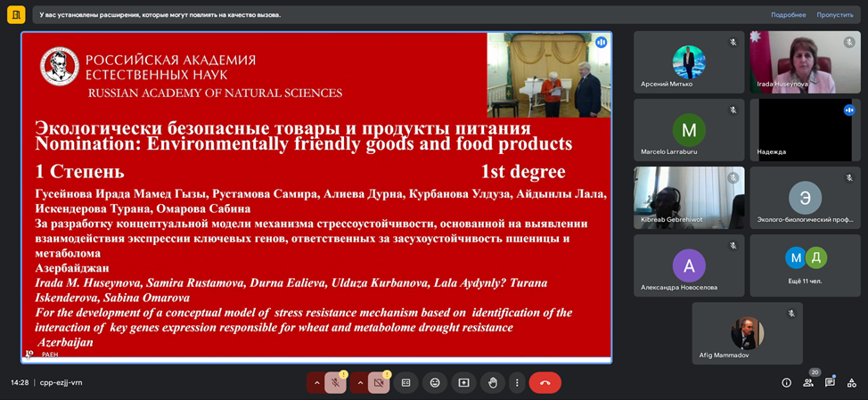Click the Арсений Митько name label
The image size is (868, 400).
click(667, 85)
